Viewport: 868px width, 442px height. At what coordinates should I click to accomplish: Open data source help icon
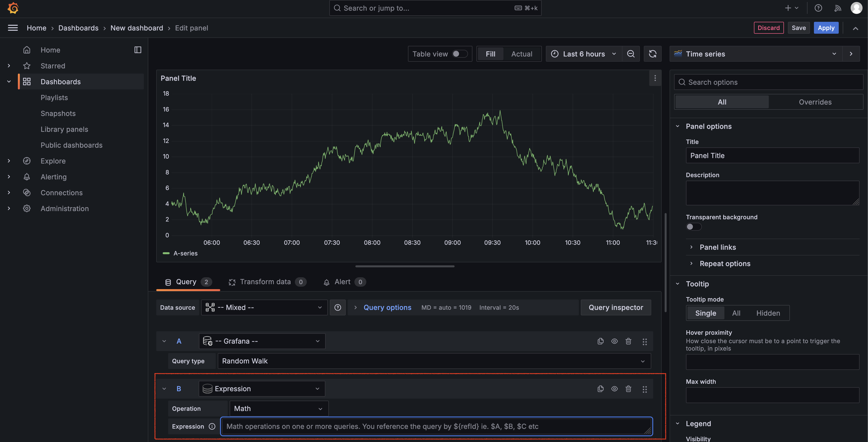(x=337, y=307)
